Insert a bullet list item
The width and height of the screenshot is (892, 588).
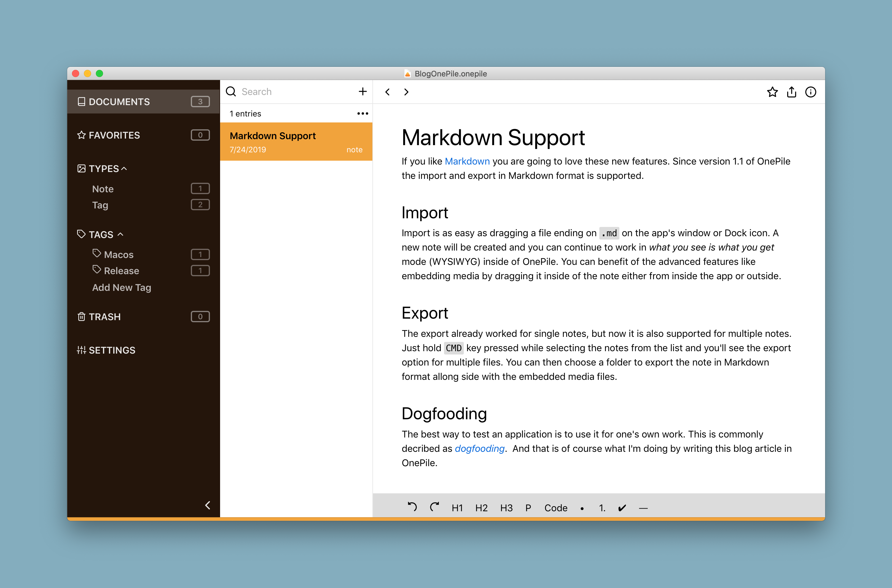coord(582,509)
